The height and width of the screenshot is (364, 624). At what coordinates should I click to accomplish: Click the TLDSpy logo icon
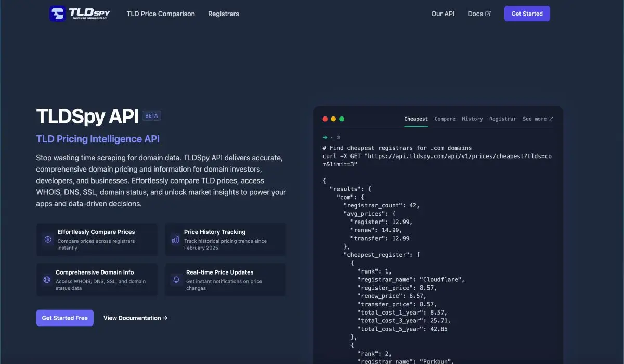pyautogui.click(x=58, y=14)
